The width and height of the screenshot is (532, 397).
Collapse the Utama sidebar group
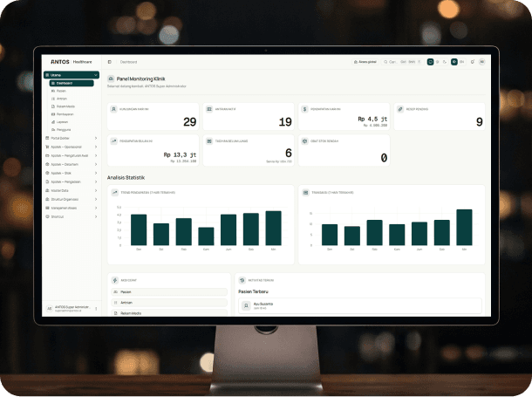(x=72, y=75)
